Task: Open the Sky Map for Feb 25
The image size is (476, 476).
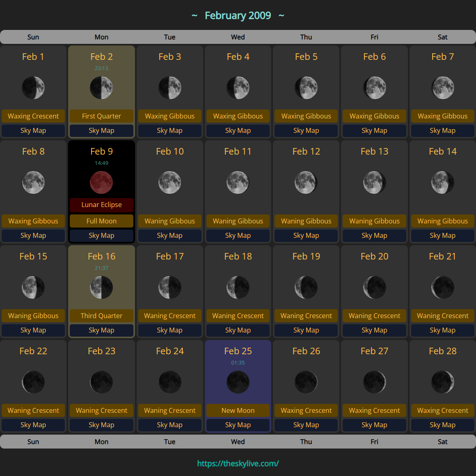Action: pyautogui.click(x=238, y=425)
